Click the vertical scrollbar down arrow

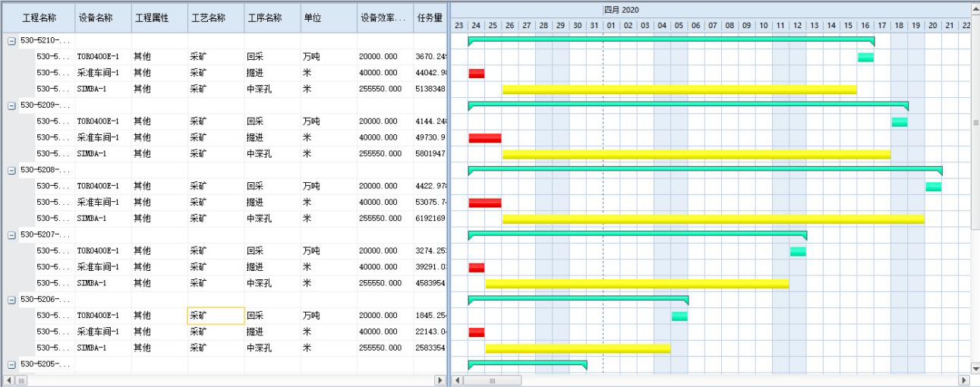click(x=975, y=367)
